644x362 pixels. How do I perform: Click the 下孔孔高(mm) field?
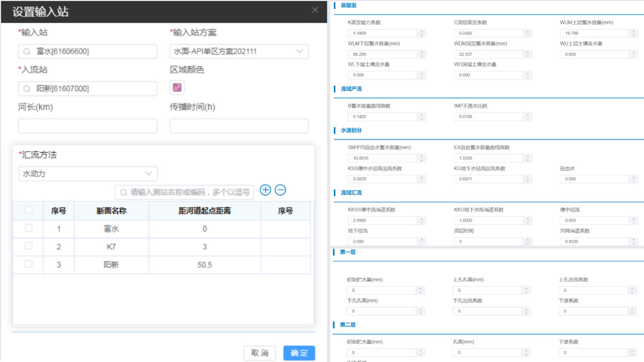click(x=386, y=311)
